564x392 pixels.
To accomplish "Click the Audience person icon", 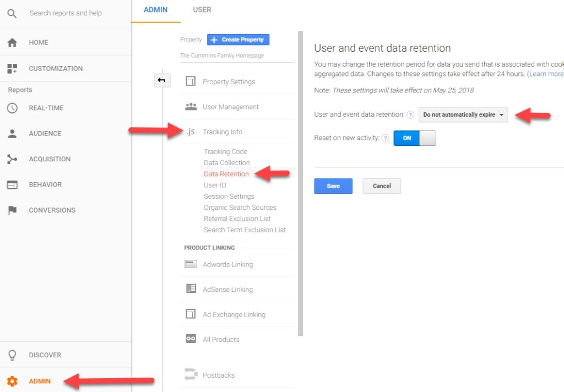I will tap(12, 134).
